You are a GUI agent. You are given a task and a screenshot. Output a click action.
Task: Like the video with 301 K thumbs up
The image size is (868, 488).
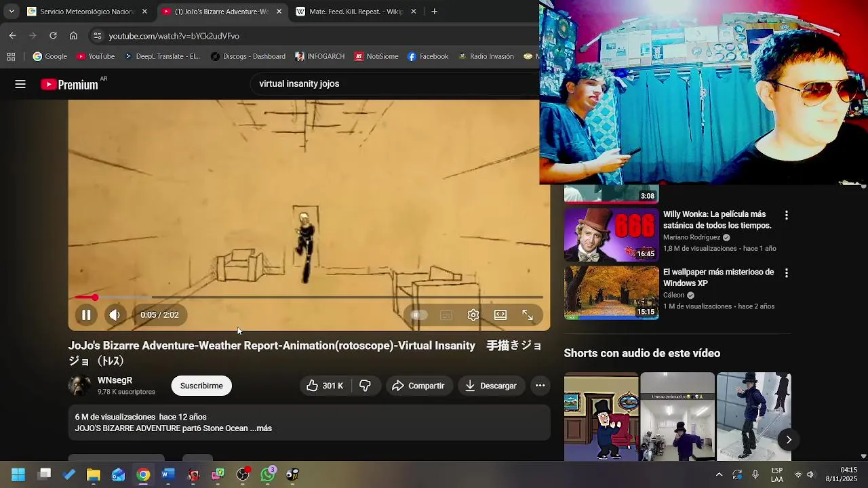pos(325,386)
